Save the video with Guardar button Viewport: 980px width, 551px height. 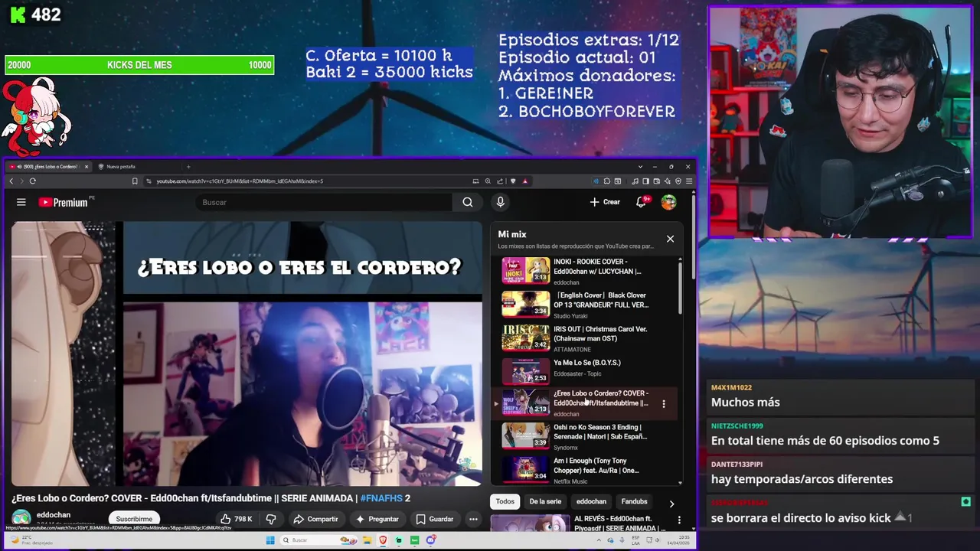click(x=435, y=519)
